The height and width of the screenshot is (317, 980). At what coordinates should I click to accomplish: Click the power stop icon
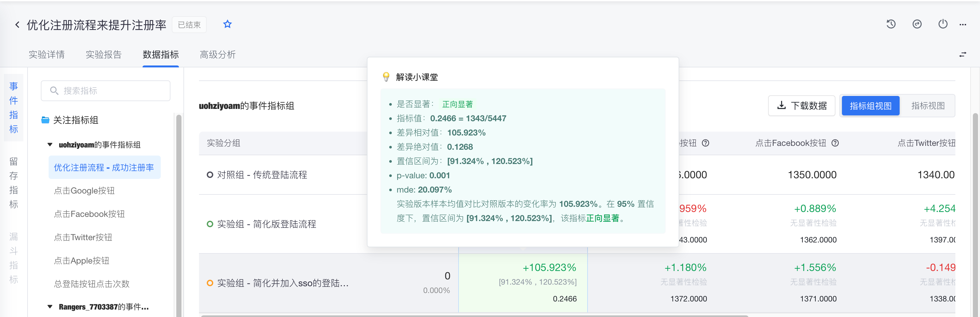[x=943, y=24]
